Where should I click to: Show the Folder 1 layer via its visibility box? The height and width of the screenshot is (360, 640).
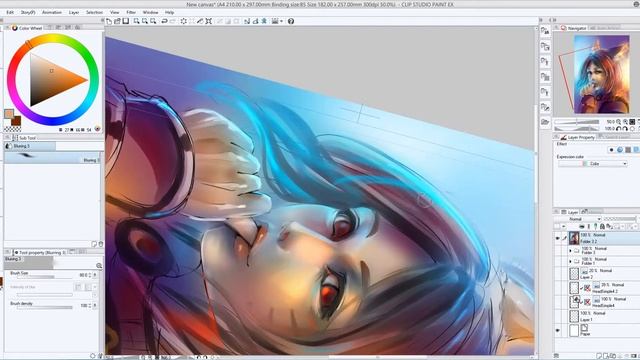coord(558,261)
